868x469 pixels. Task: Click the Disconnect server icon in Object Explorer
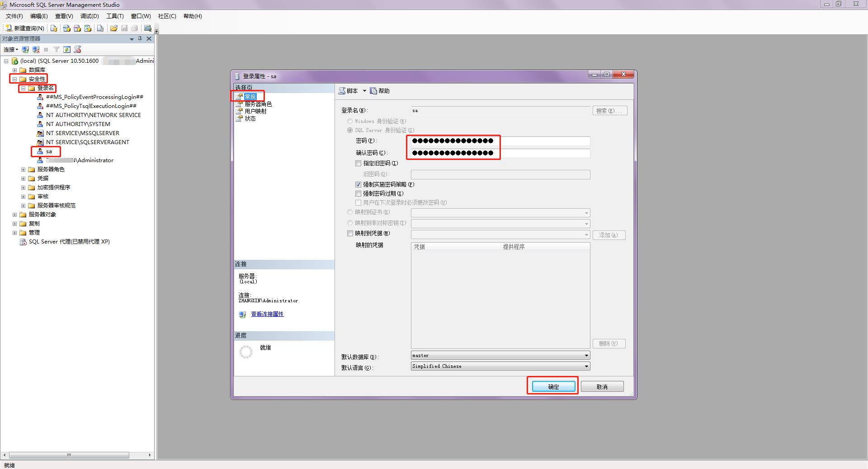[36, 49]
